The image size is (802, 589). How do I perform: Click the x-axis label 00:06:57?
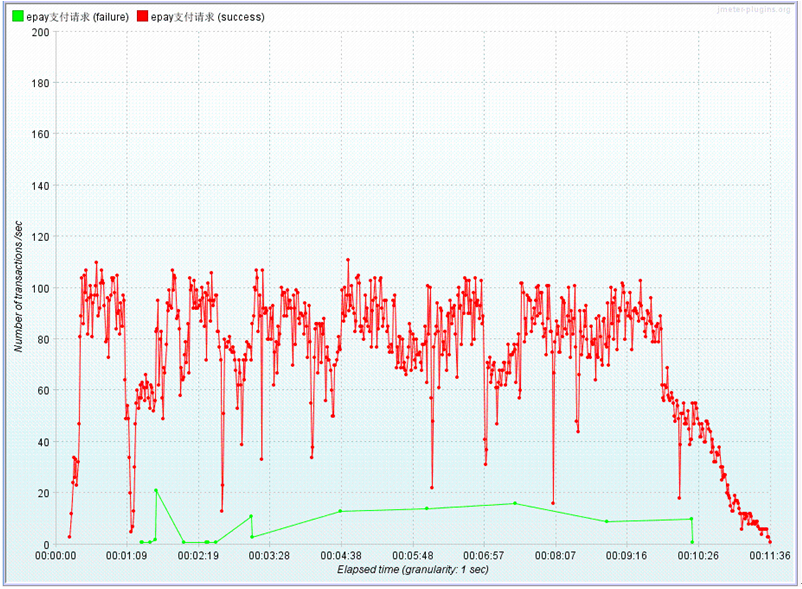(483, 556)
